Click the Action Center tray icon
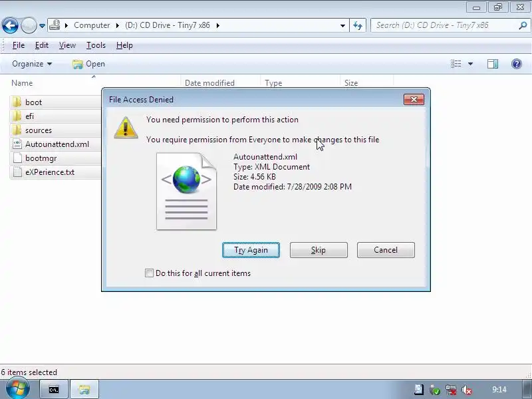The width and height of the screenshot is (532, 399). click(x=419, y=390)
